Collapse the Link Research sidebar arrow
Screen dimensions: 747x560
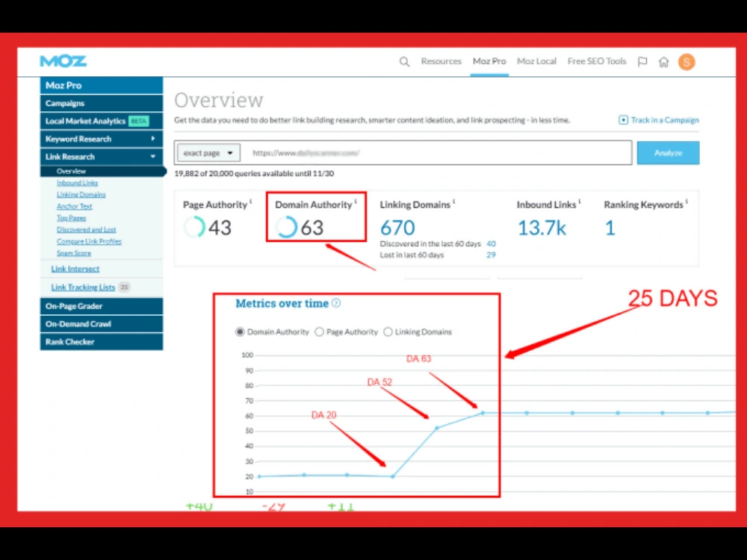click(x=153, y=157)
